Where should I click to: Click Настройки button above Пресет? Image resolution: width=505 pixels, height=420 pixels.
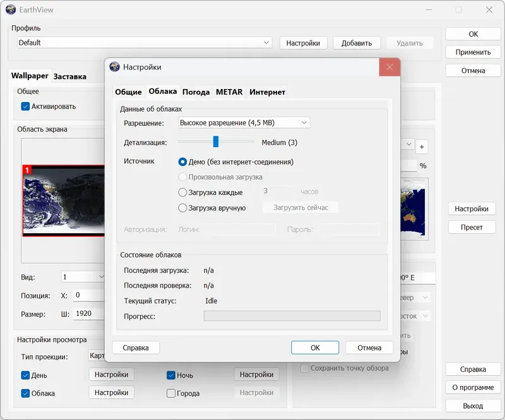click(472, 209)
